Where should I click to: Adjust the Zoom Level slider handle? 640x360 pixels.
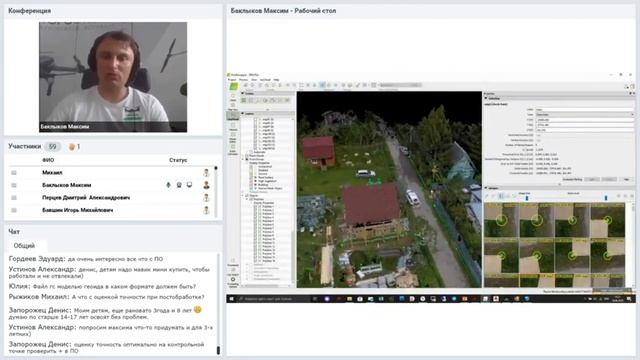[606, 198]
